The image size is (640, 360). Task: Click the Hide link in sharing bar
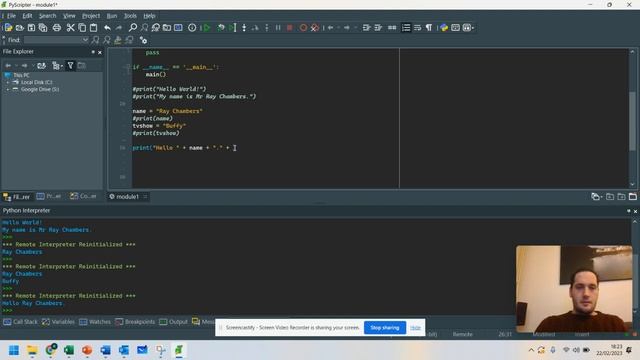pos(415,328)
